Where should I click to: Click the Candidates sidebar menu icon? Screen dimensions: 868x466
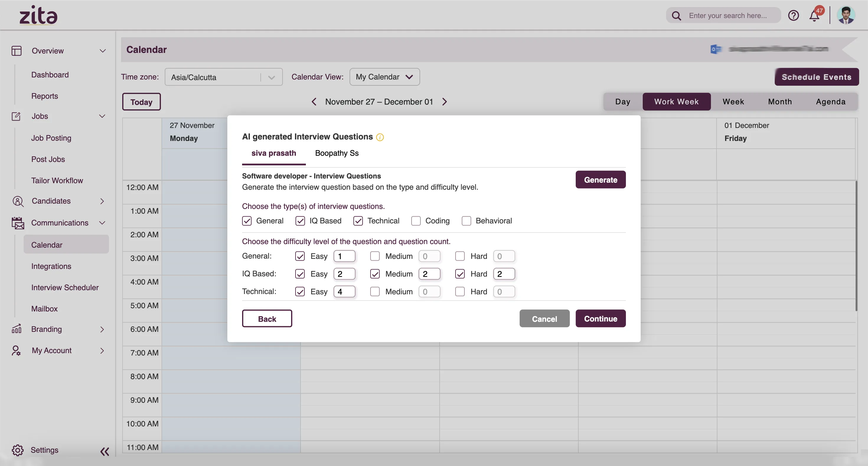(16, 202)
